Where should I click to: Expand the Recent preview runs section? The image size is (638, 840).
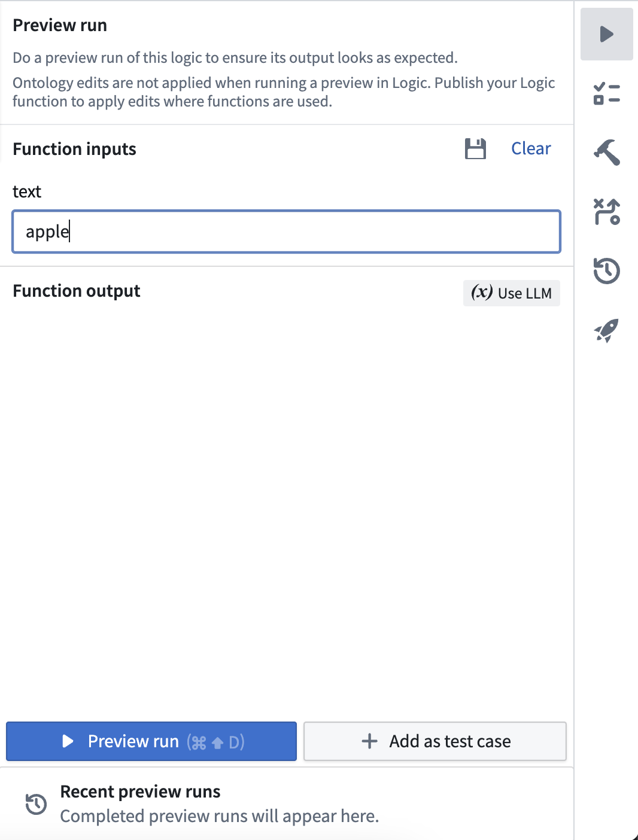pos(287,804)
